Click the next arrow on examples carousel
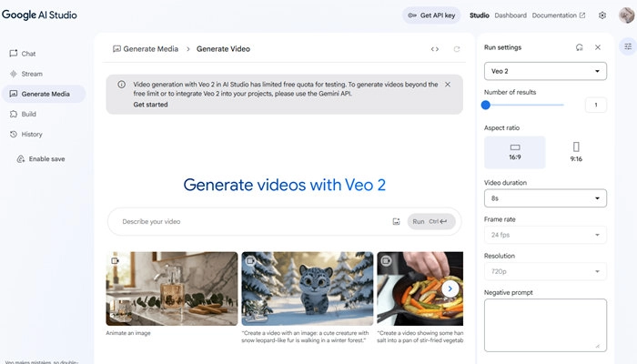The width and height of the screenshot is (637, 364). (x=450, y=288)
